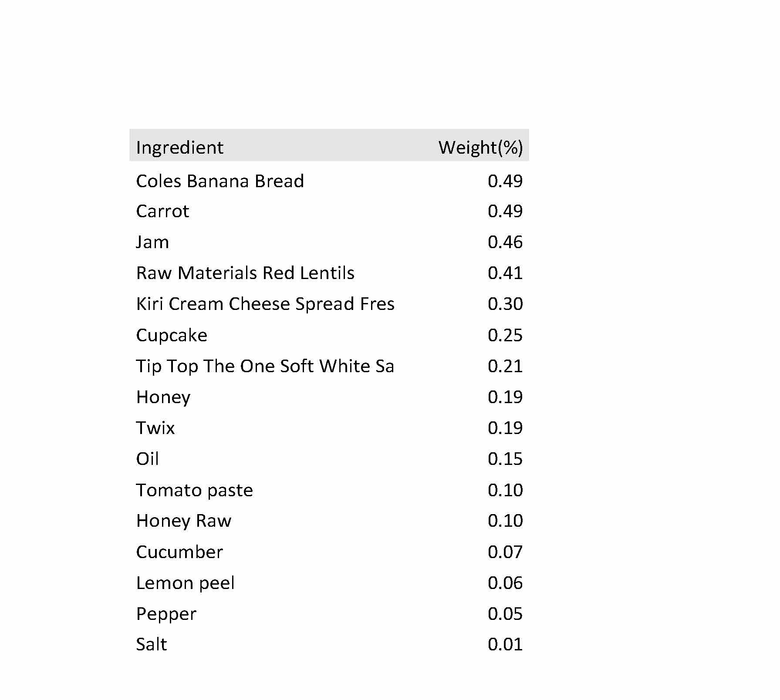The image size is (780, 700).
Task: Click the 0.46 weight value for Jam
Action: [x=505, y=242]
